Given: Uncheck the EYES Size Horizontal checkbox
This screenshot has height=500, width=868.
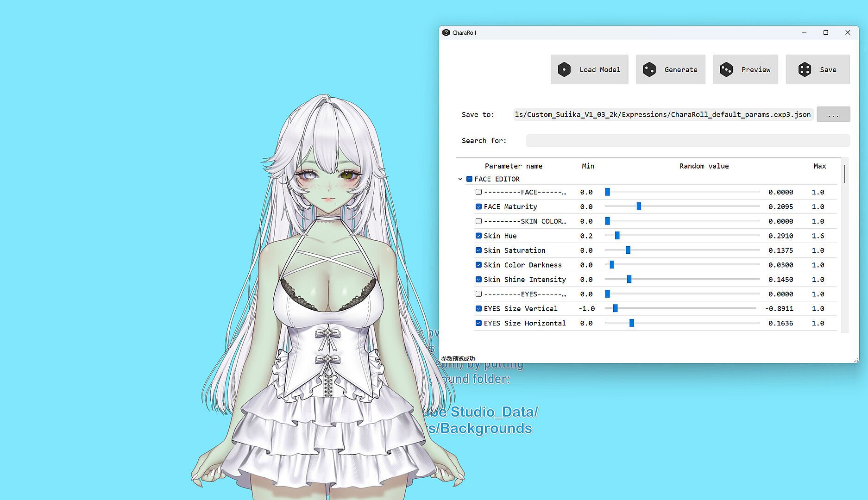Looking at the screenshot, I should click(x=478, y=323).
